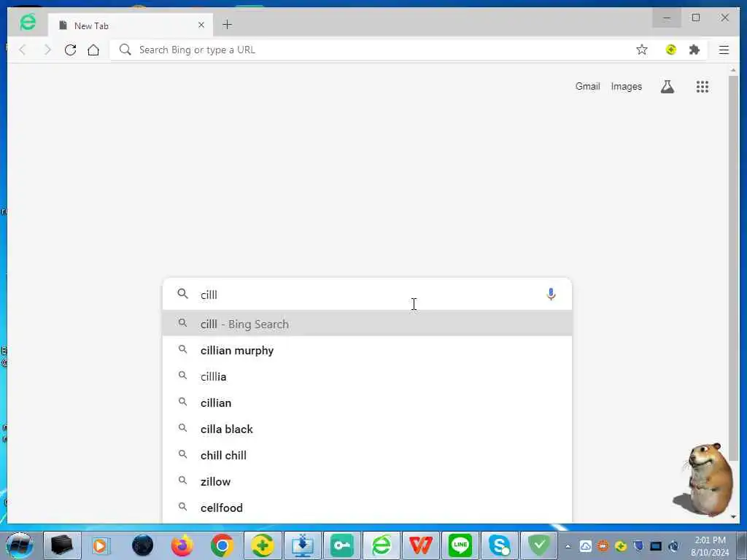Start voice search with the microphone
747x560 pixels.
551,295
